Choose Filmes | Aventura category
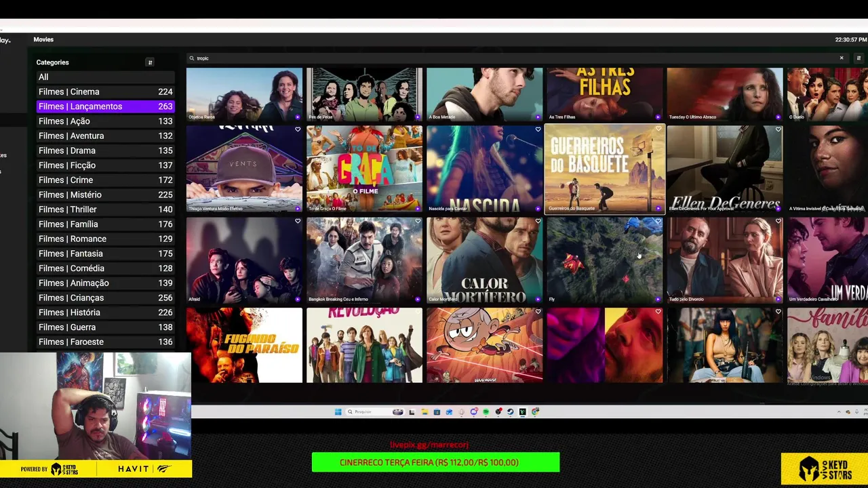Viewport: 868px width, 488px height. (106, 136)
